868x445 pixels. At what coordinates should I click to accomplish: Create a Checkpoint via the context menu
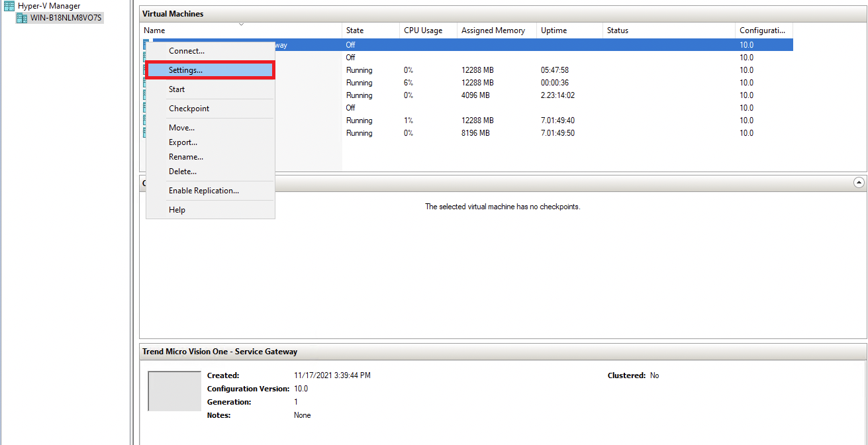188,108
